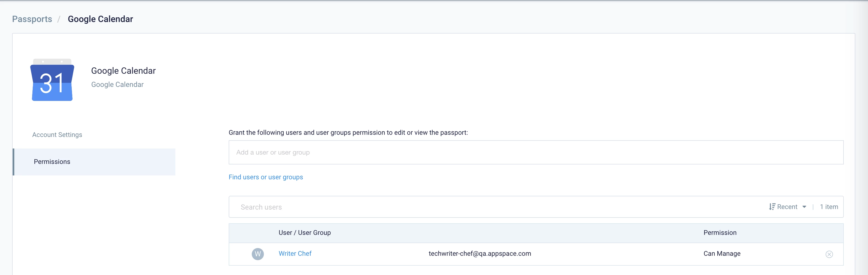Screen dimensions: 868x275
Task: Click the Google Calendar logo icon
Action: (x=52, y=80)
